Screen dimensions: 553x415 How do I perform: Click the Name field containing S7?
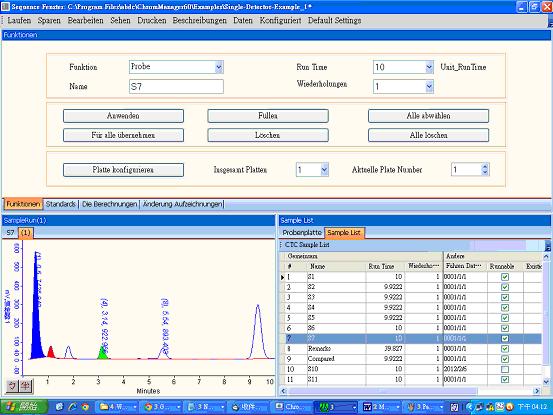coord(176,86)
